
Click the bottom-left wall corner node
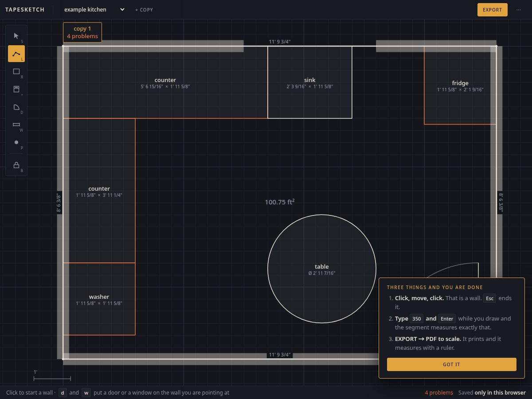tap(63, 358)
